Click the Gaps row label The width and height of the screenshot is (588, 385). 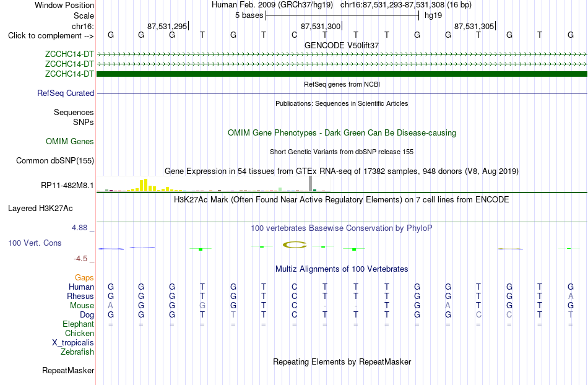tap(84, 277)
